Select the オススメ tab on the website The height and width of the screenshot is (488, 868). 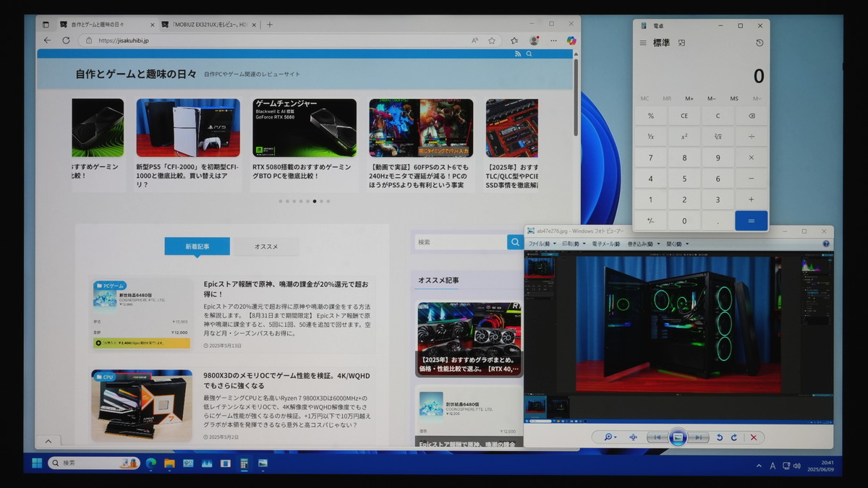click(266, 247)
